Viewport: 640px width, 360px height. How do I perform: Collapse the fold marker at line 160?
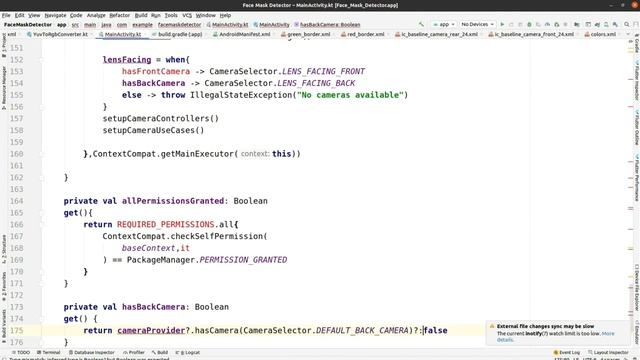(42, 154)
